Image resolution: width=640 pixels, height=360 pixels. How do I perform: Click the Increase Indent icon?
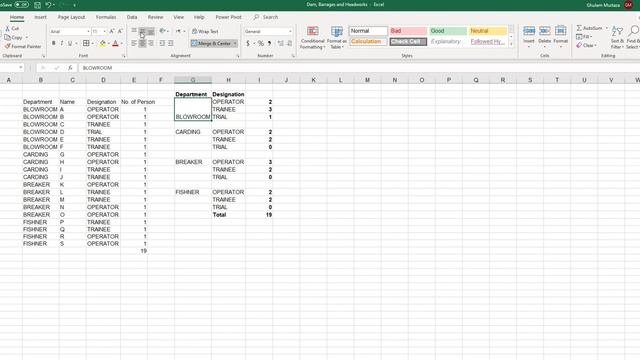pos(171,43)
